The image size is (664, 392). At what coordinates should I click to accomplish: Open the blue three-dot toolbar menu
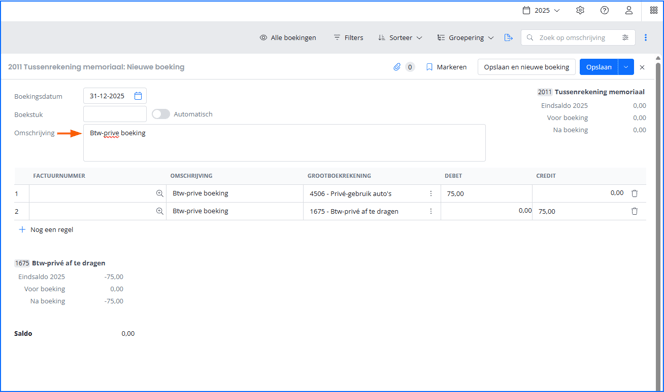click(645, 38)
